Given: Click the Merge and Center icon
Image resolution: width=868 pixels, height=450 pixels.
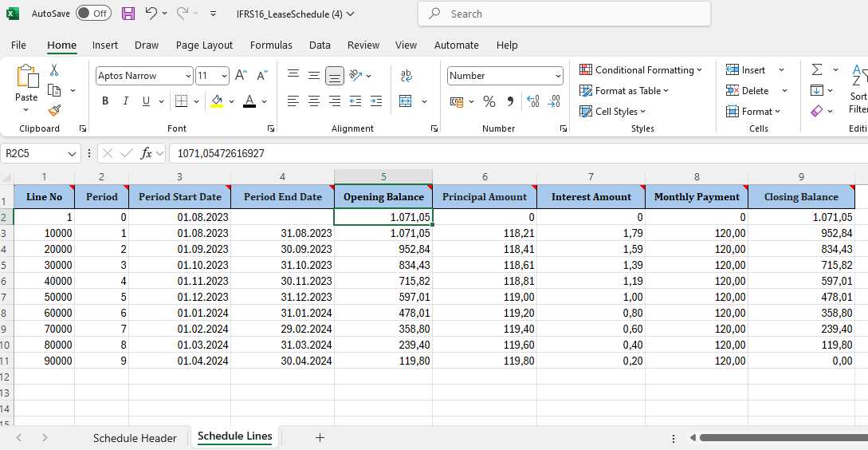Looking at the screenshot, I should tap(406, 101).
